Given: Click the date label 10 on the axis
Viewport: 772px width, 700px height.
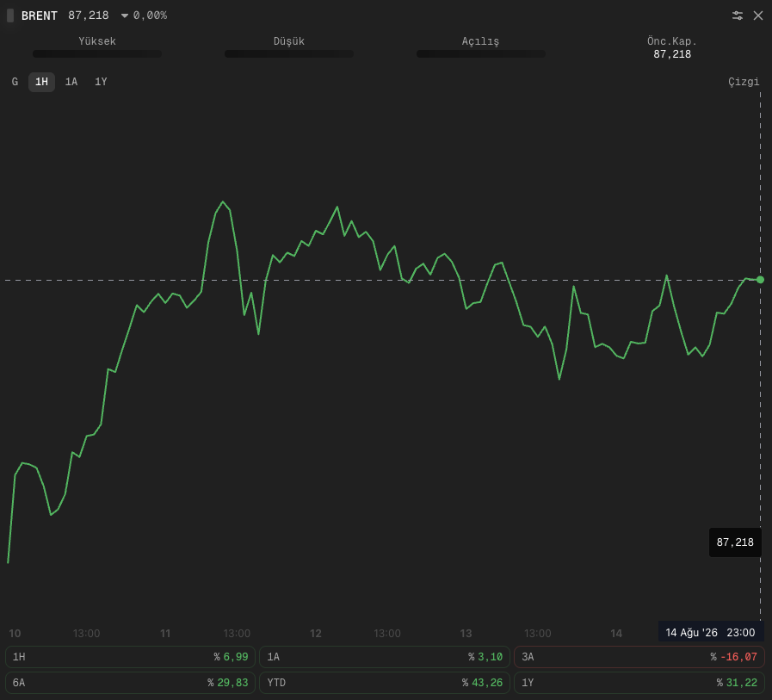Looking at the screenshot, I should pyautogui.click(x=15, y=634).
